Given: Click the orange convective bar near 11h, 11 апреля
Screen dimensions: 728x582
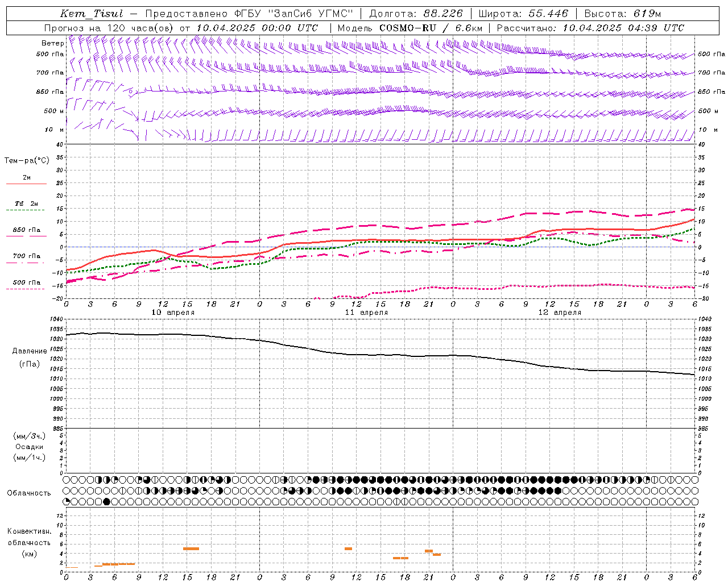Looking at the screenshot, I should pos(348,548).
